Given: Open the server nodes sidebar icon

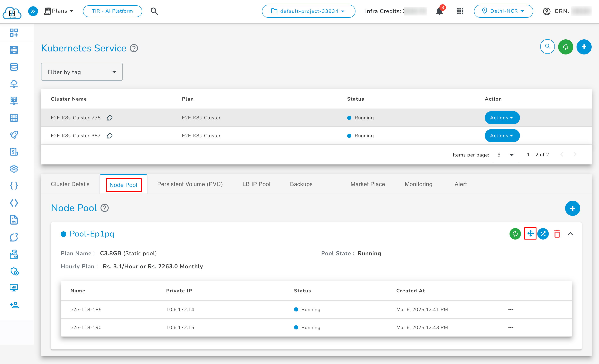Looking at the screenshot, I should click(14, 50).
